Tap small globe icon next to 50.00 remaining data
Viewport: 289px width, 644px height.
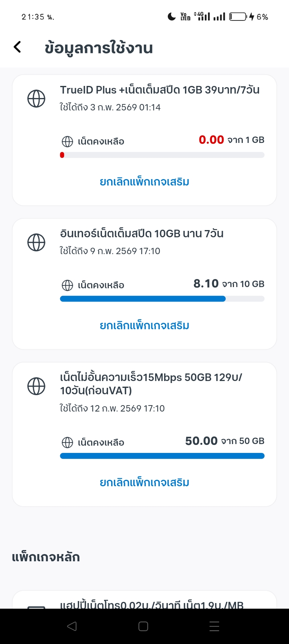pos(67,442)
